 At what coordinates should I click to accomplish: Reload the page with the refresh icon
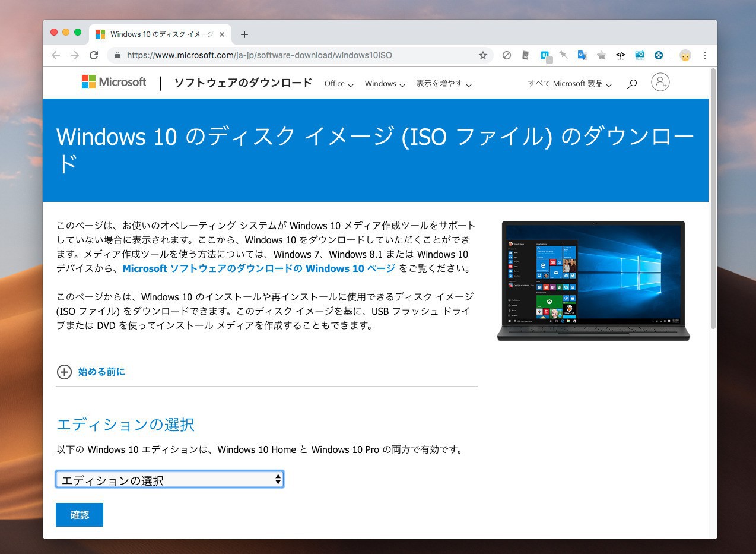[x=94, y=55]
